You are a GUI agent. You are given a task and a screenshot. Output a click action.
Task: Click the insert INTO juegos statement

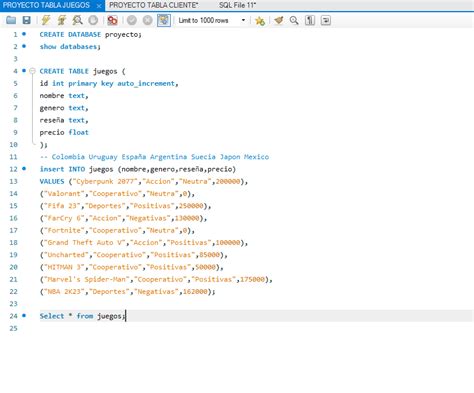tap(138, 169)
